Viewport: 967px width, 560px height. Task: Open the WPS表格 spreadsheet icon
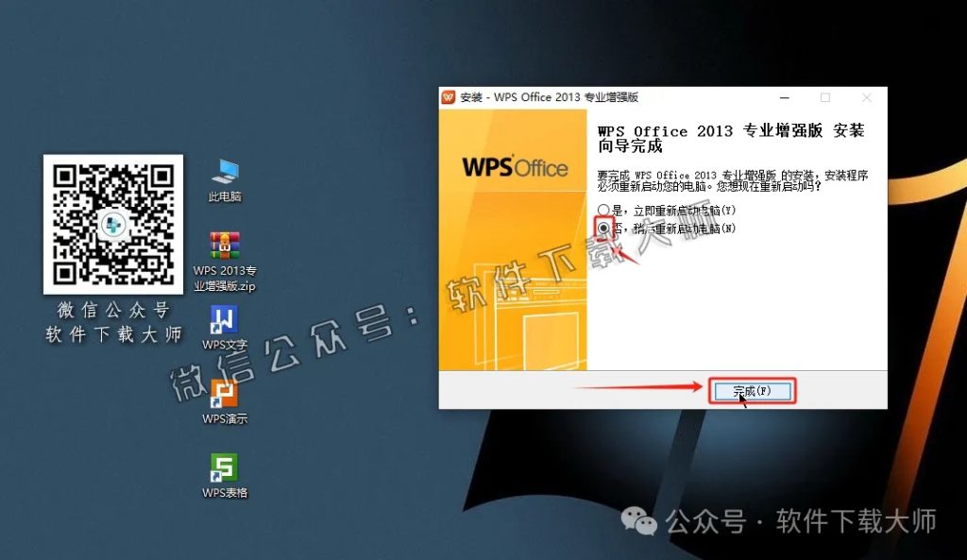224,468
